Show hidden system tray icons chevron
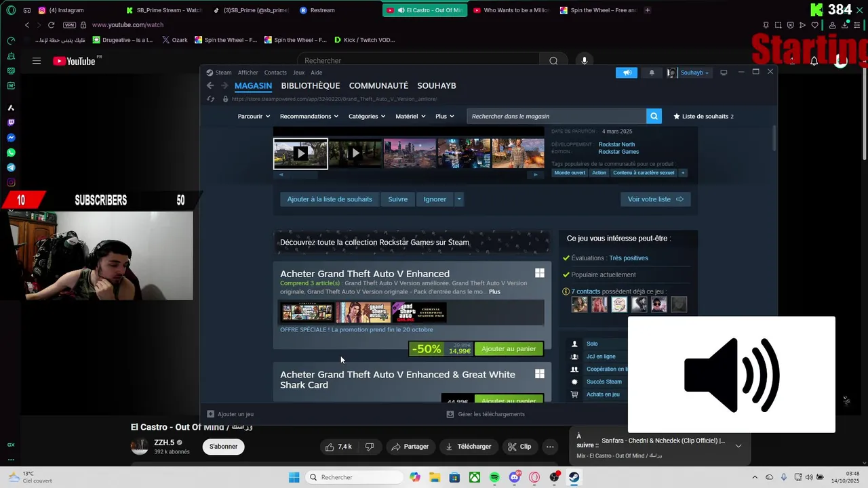 pos(755,477)
